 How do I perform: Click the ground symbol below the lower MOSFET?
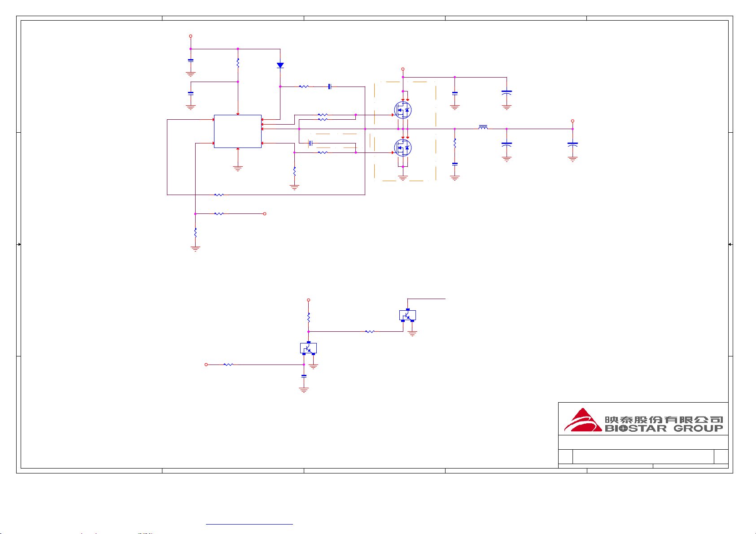coord(403,178)
